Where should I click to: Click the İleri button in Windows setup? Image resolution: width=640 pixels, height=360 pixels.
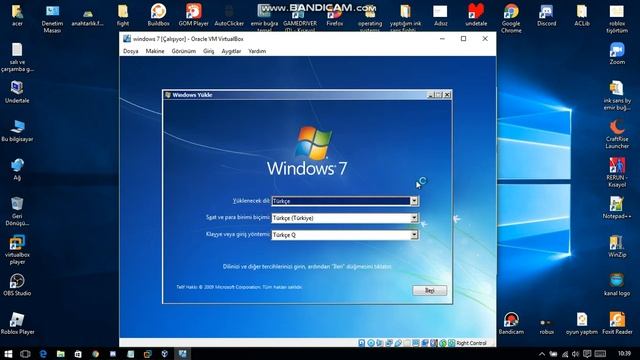[429, 291]
